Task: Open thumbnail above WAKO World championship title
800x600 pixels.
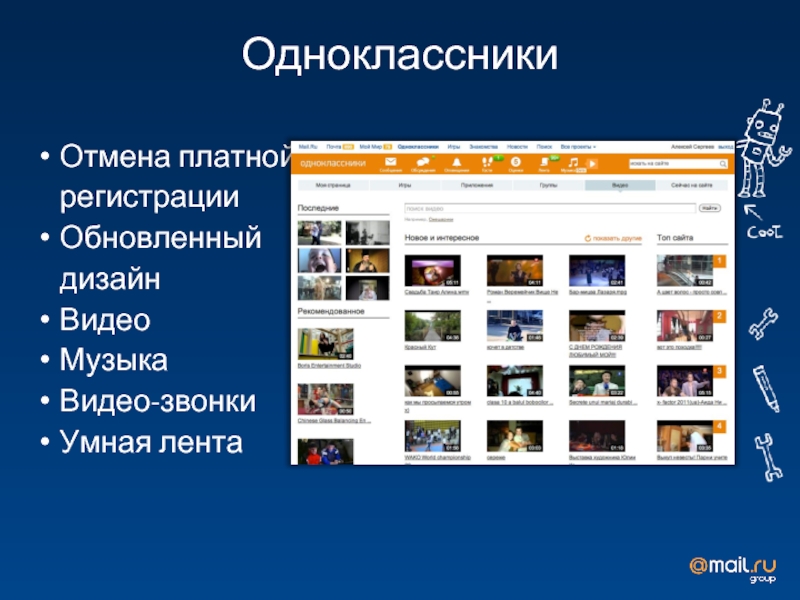Action: [x=433, y=436]
